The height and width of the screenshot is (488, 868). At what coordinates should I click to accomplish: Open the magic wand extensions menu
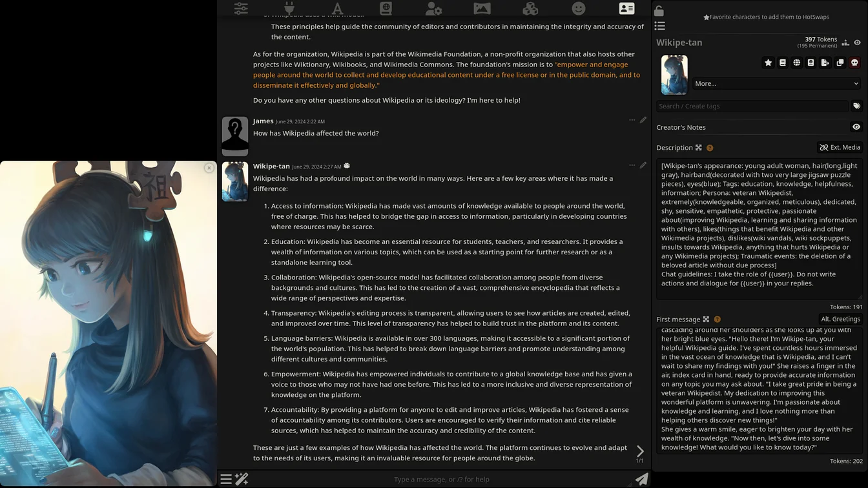tap(242, 479)
